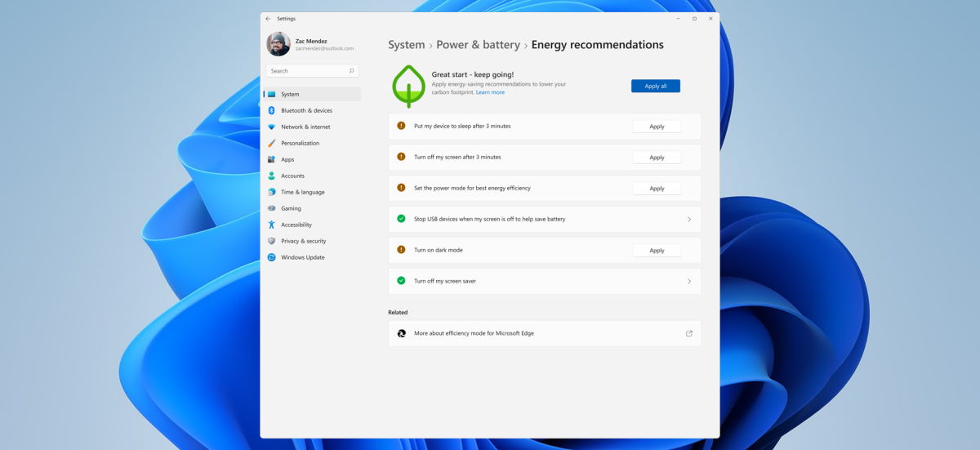
Task: Click the Windows Update icon in sidebar
Action: pyautogui.click(x=272, y=257)
